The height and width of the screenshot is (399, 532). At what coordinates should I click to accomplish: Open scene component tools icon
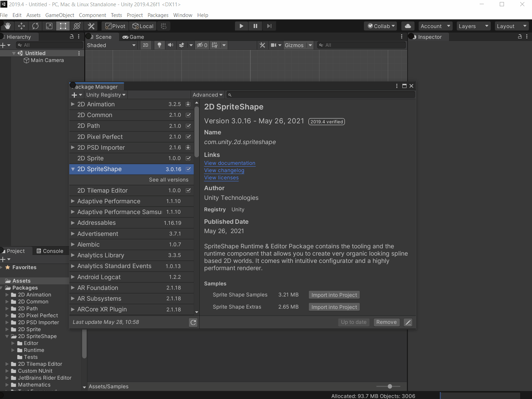pyautogui.click(x=262, y=45)
